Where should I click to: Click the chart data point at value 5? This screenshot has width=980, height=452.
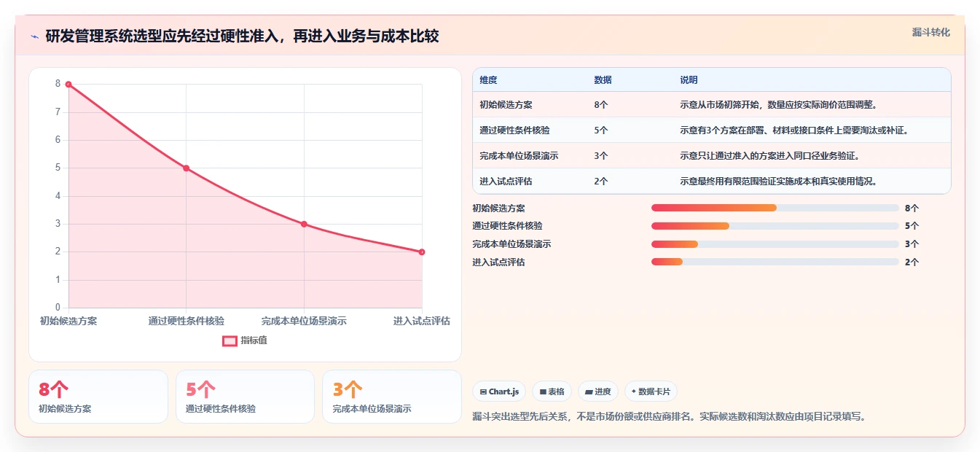point(186,168)
